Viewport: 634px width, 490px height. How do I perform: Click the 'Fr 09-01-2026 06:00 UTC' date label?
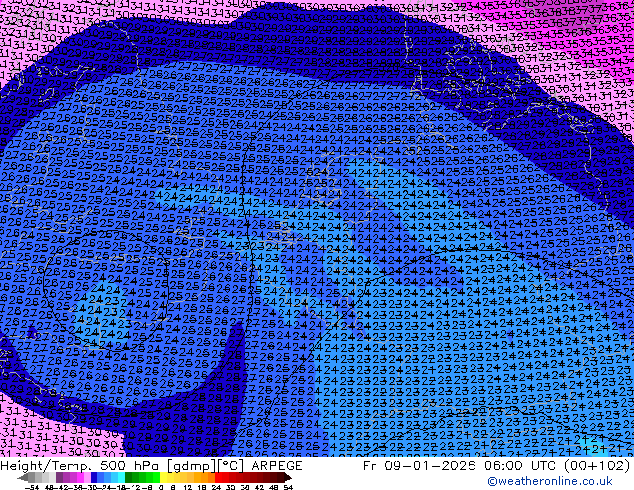[461, 466]
